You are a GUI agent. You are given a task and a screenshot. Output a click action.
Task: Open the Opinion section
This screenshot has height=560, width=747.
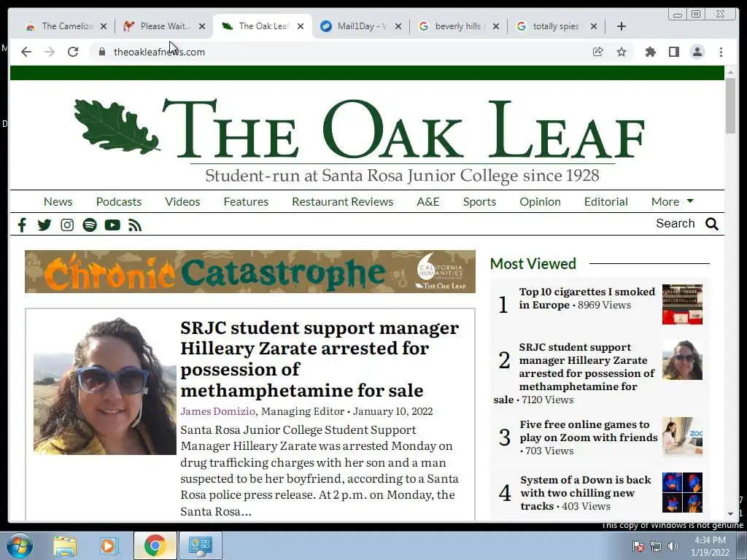tap(540, 201)
